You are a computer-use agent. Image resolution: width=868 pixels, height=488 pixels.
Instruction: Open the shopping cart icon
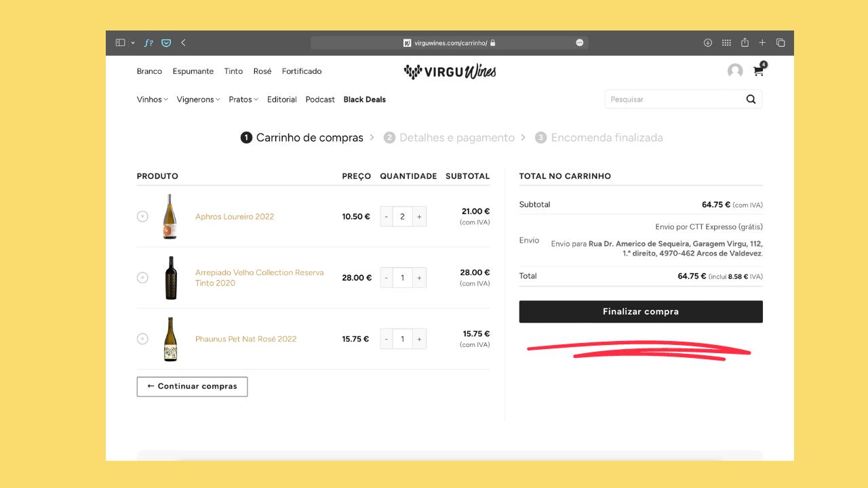pos(758,71)
